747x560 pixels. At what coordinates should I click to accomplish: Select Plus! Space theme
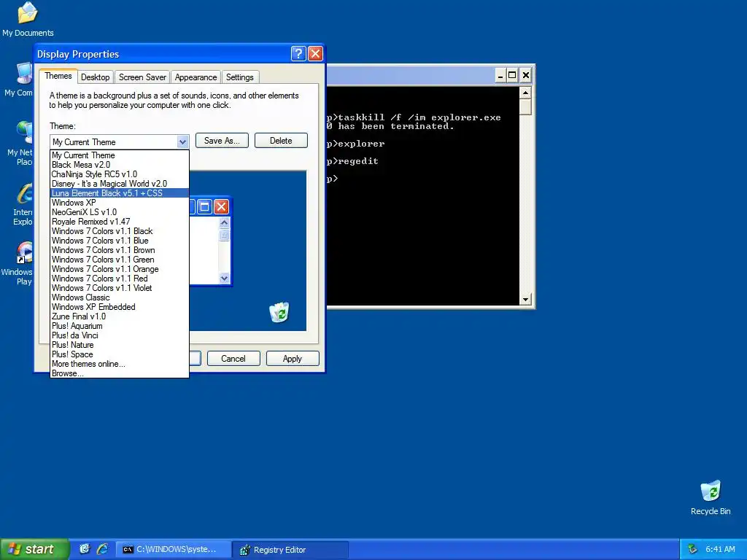point(120,354)
